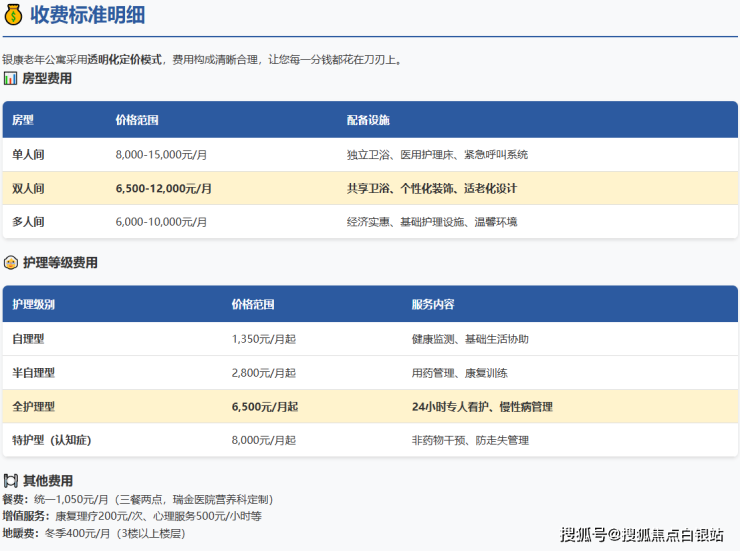The width and height of the screenshot is (740, 551).
Task: Click the cutlery icon beside 其他费用
Action: [x=10, y=480]
